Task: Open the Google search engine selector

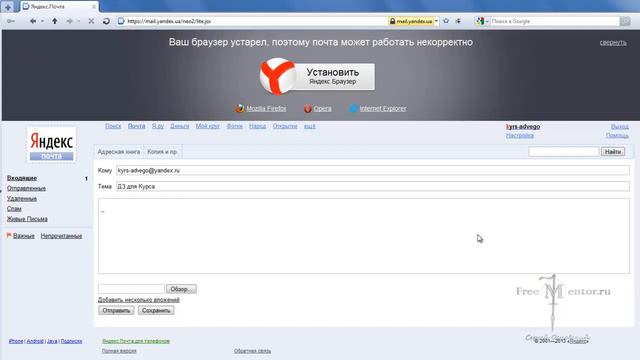Action: (x=482, y=21)
